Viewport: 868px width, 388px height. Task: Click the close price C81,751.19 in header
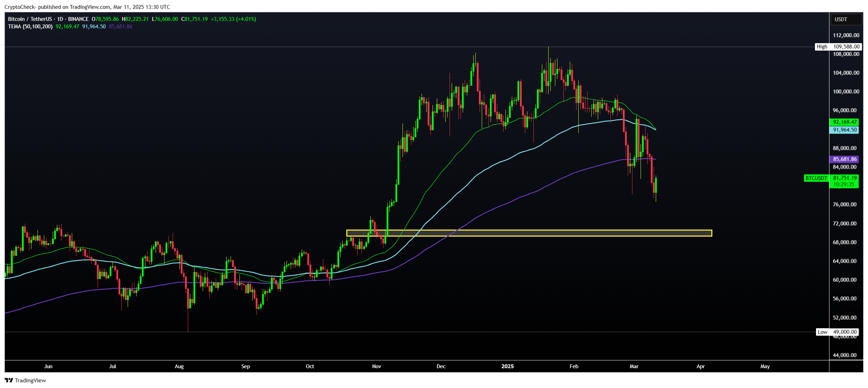(195, 19)
